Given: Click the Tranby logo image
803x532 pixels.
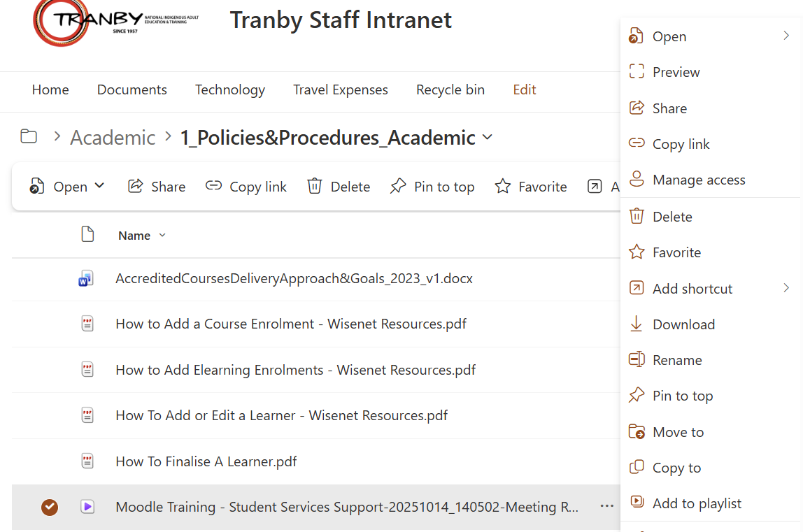Looking at the screenshot, I should (x=115, y=22).
